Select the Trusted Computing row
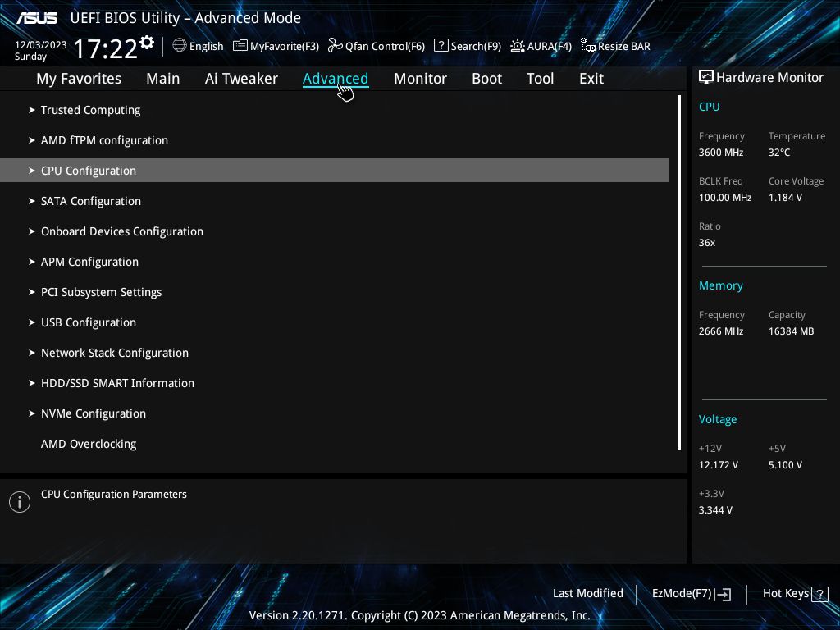The height and width of the screenshot is (630, 840). (335, 110)
